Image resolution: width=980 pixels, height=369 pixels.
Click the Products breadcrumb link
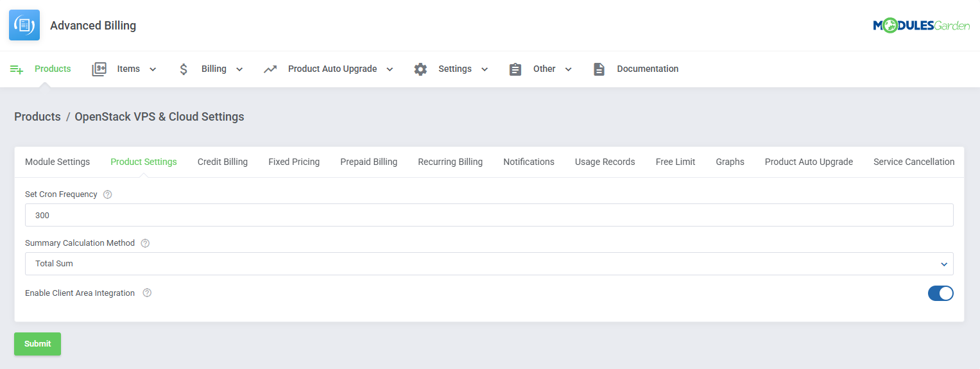pos(37,117)
